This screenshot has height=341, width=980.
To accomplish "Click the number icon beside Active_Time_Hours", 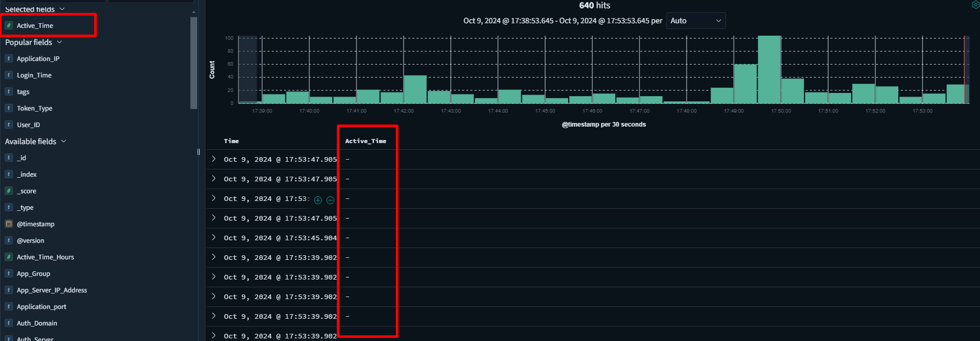I will coord(9,257).
